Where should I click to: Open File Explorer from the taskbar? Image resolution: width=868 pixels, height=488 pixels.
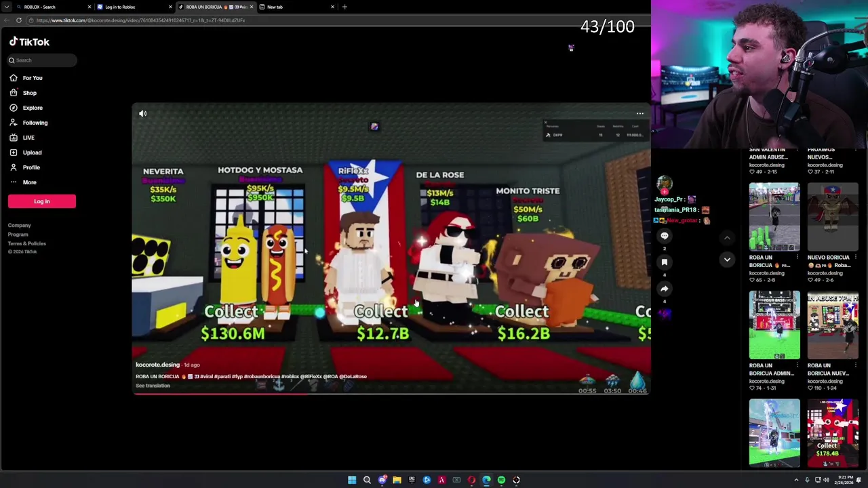pyautogui.click(x=397, y=480)
